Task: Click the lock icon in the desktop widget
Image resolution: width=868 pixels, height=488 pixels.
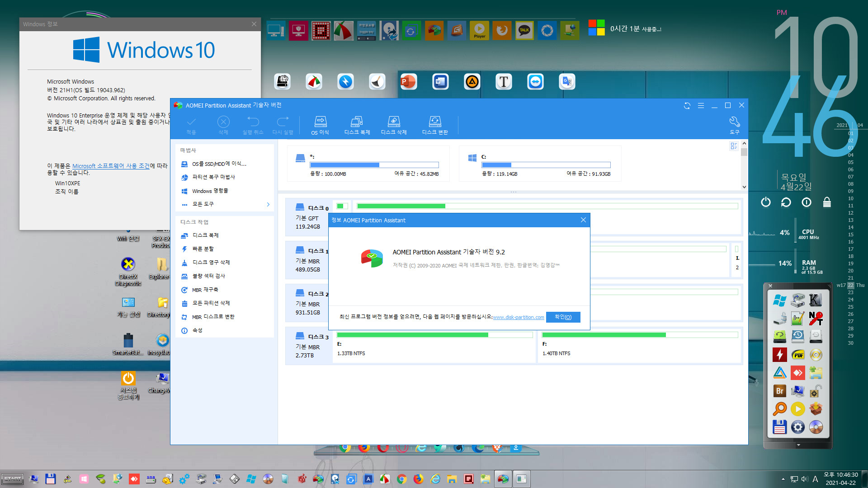Action: 827,202
